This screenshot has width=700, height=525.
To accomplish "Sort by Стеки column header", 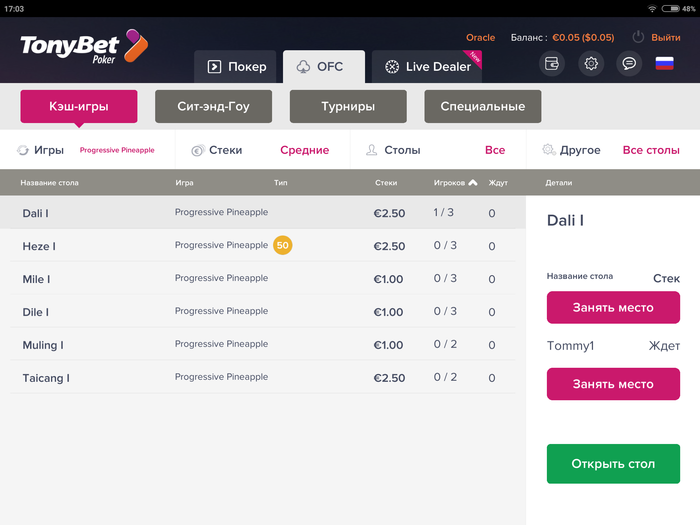I will (x=386, y=183).
